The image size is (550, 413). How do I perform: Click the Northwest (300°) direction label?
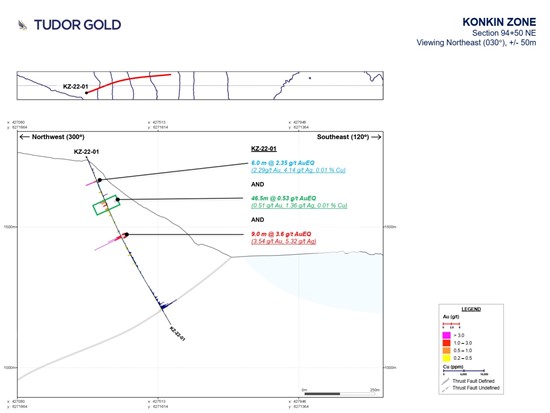click(58, 137)
